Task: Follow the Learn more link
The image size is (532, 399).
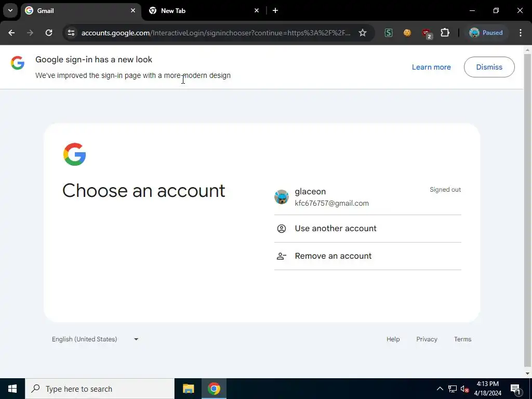Action: [x=431, y=67]
